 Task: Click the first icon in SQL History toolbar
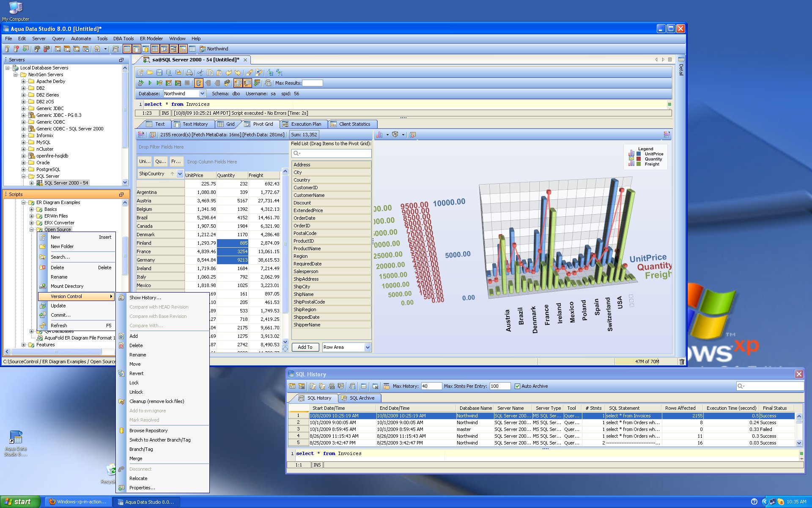pos(292,386)
